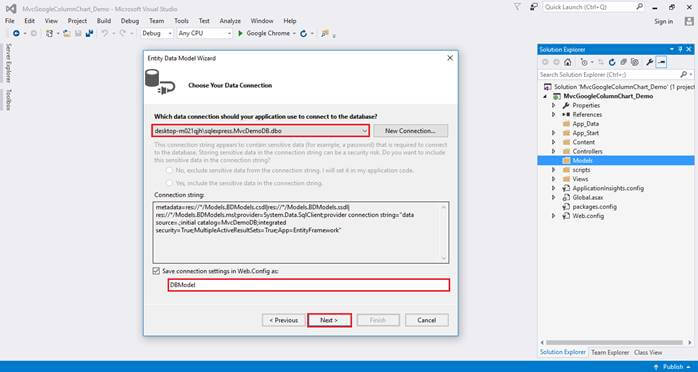698x372 pixels.
Task: Open the Server Explorer side tab
Action: click(x=8, y=63)
